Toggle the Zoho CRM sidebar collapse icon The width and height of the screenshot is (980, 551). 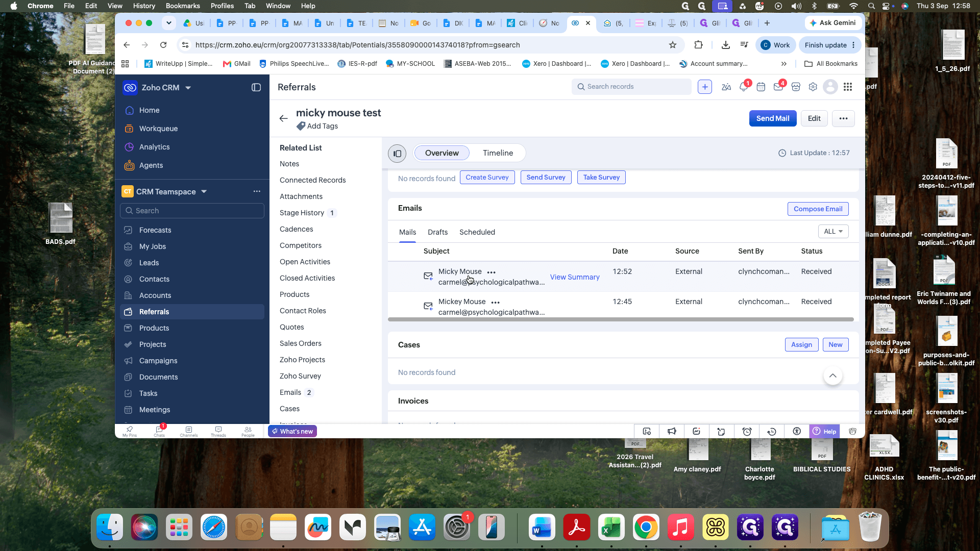[256, 88]
